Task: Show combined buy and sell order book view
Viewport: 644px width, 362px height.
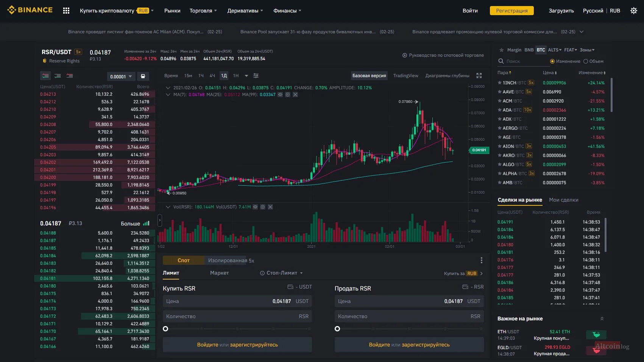Action: (x=45, y=76)
